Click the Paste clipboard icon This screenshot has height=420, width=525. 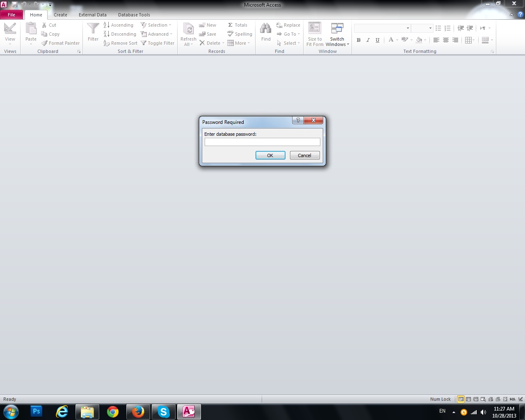click(x=31, y=29)
